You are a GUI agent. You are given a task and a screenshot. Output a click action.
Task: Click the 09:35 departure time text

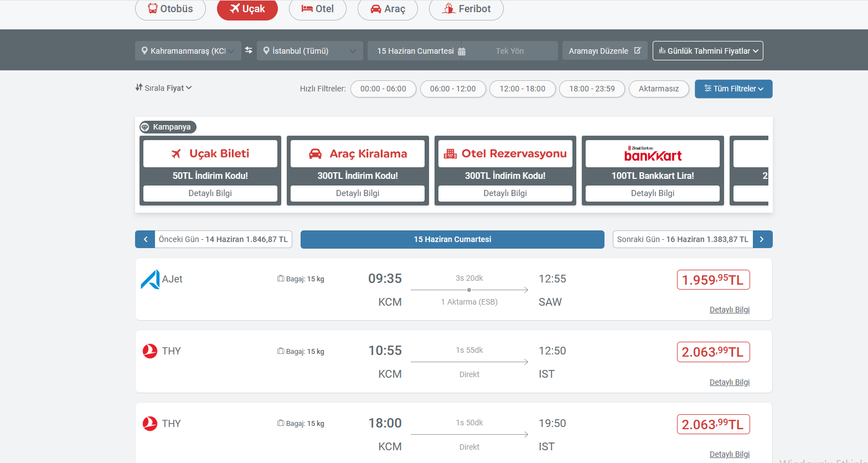(x=385, y=279)
